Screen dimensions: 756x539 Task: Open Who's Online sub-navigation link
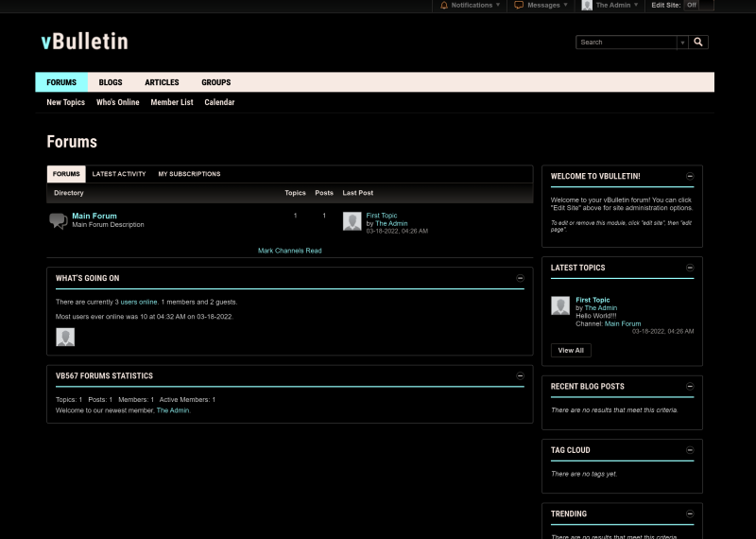117,102
